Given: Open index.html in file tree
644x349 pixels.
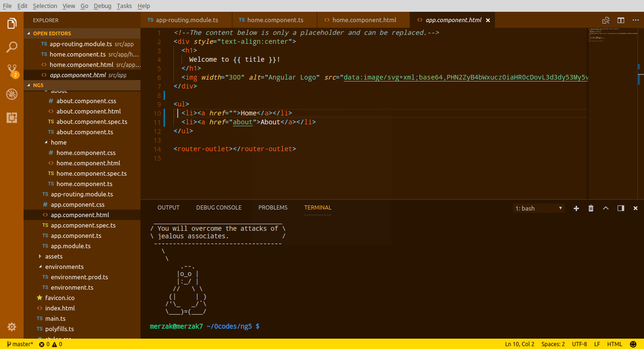Looking at the screenshot, I should click(60, 308).
